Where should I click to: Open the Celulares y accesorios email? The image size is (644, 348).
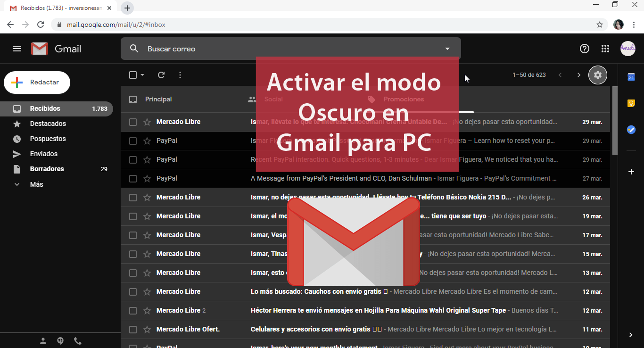pyautogui.click(x=365, y=330)
